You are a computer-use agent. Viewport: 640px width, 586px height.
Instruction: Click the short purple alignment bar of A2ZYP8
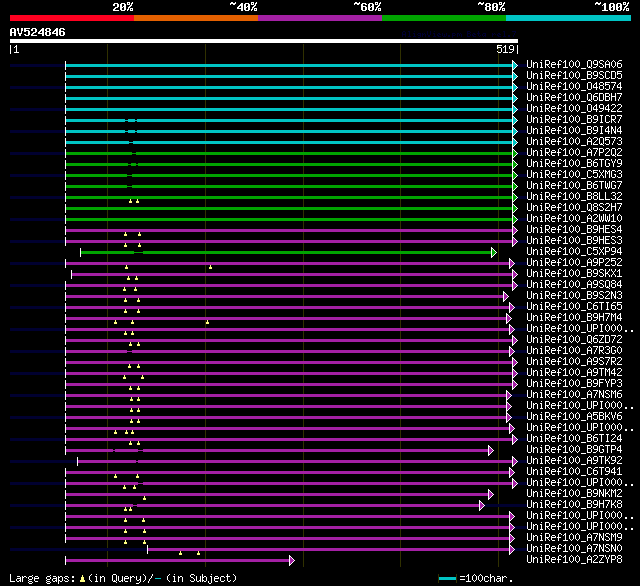coord(178,560)
